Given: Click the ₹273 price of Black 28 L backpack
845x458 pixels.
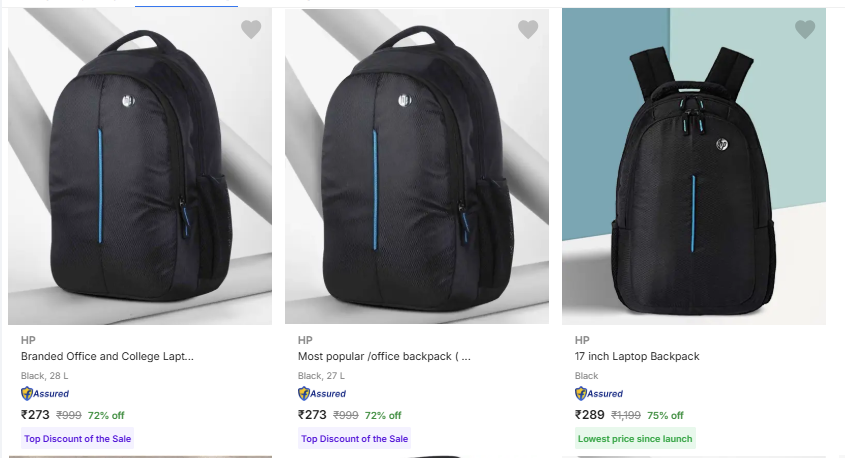Looking at the screenshot, I should click(x=35, y=415).
